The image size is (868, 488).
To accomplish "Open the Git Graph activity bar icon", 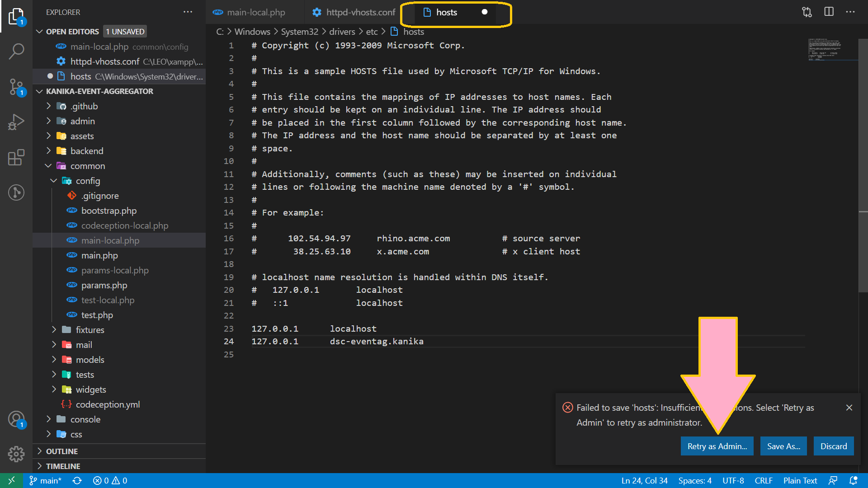I will pyautogui.click(x=16, y=192).
